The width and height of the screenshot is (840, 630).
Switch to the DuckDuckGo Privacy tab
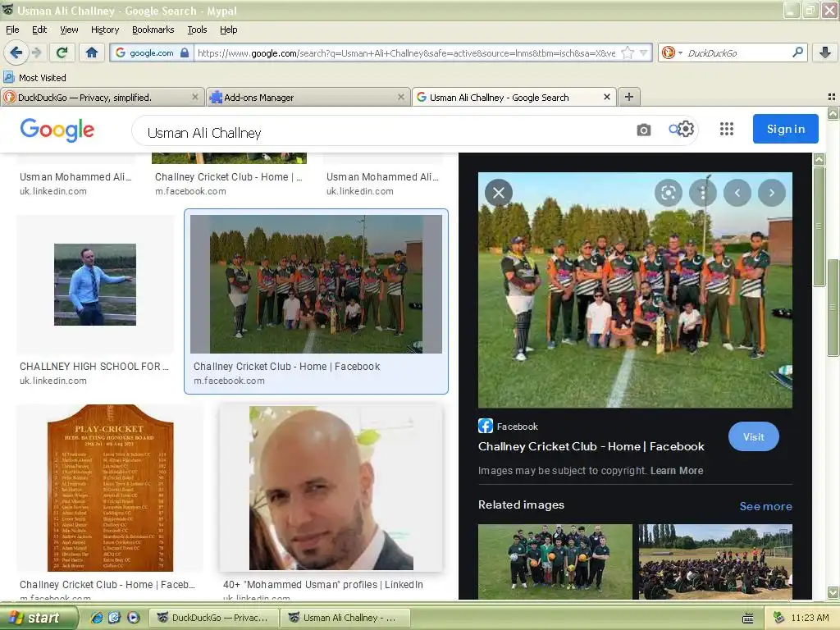tap(103, 97)
